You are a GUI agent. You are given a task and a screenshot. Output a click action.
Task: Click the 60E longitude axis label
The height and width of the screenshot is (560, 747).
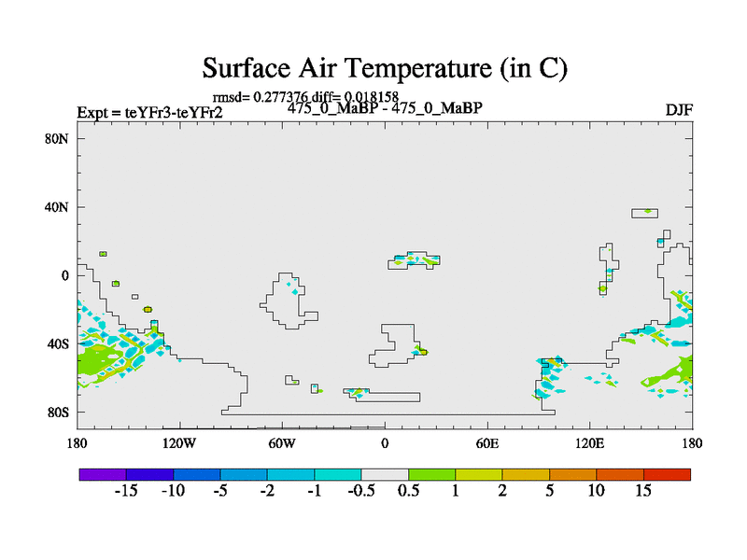click(x=487, y=442)
